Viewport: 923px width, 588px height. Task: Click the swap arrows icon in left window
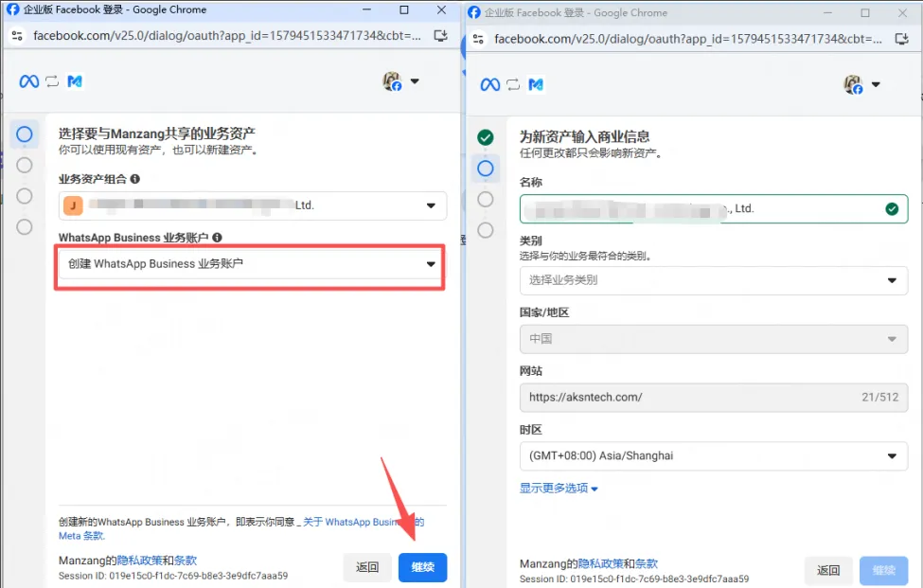click(x=52, y=81)
